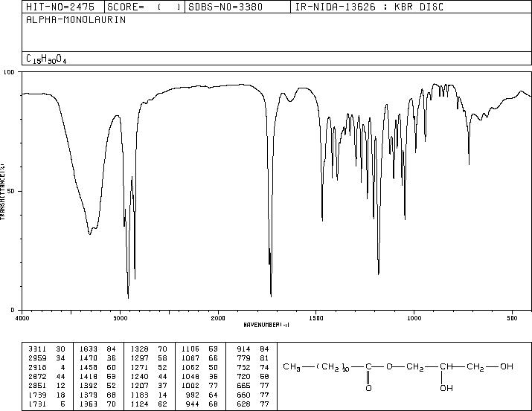Select peak 1124 in the table

pos(149,404)
